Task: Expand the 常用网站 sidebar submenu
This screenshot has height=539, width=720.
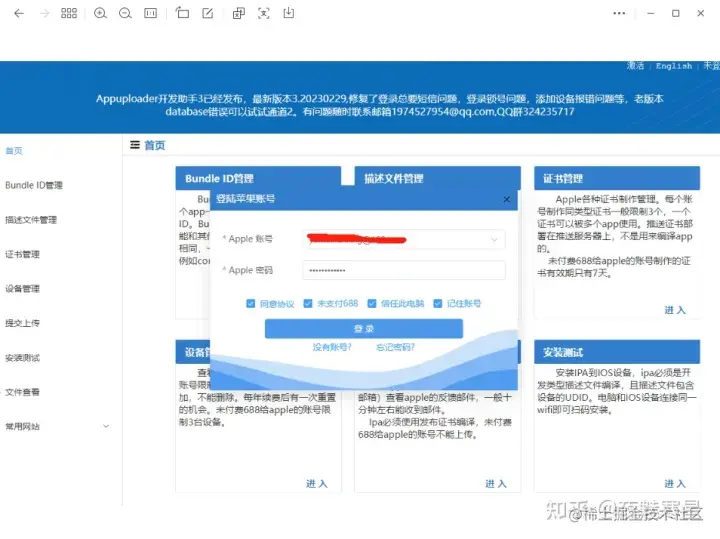Action: click(106, 427)
